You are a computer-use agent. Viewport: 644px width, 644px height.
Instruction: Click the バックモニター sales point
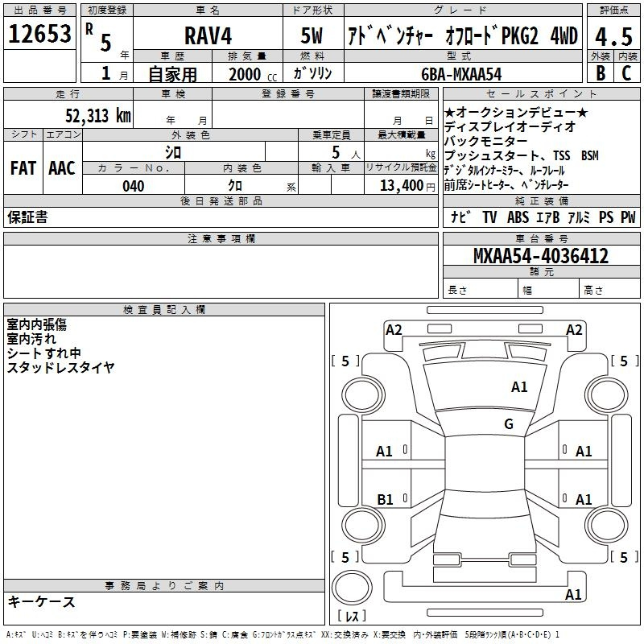[x=486, y=141]
